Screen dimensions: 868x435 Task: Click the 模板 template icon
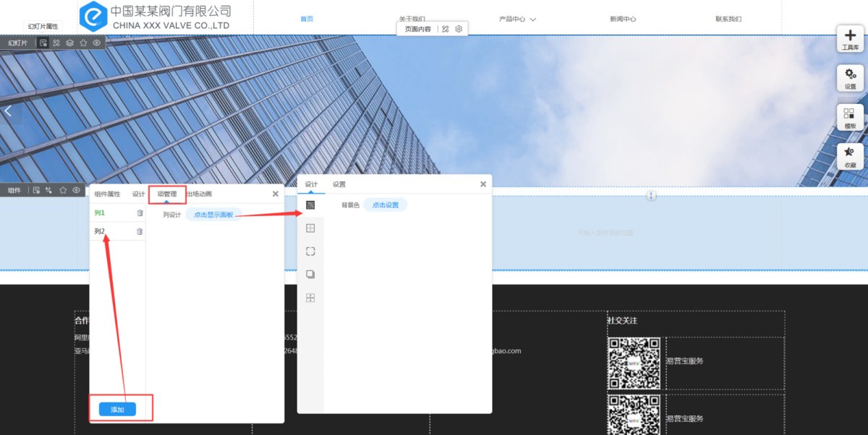click(850, 117)
